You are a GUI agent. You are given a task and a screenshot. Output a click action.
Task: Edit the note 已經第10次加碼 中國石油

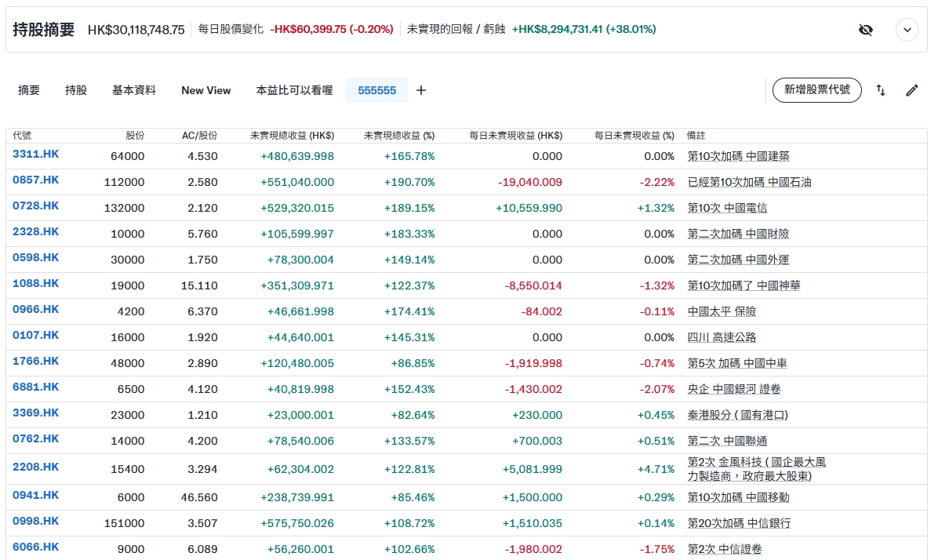(x=749, y=182)
